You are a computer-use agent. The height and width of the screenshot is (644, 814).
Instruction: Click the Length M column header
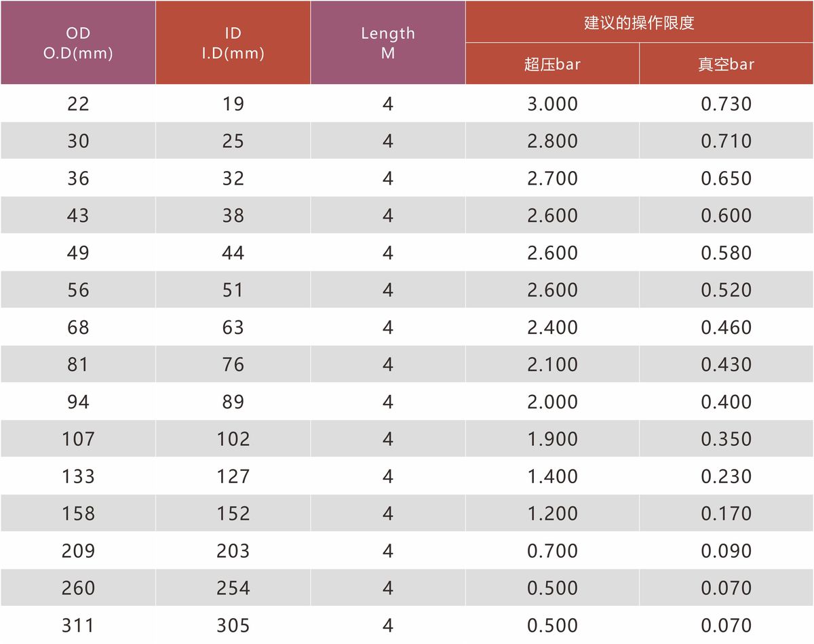(x=387, y=43)
